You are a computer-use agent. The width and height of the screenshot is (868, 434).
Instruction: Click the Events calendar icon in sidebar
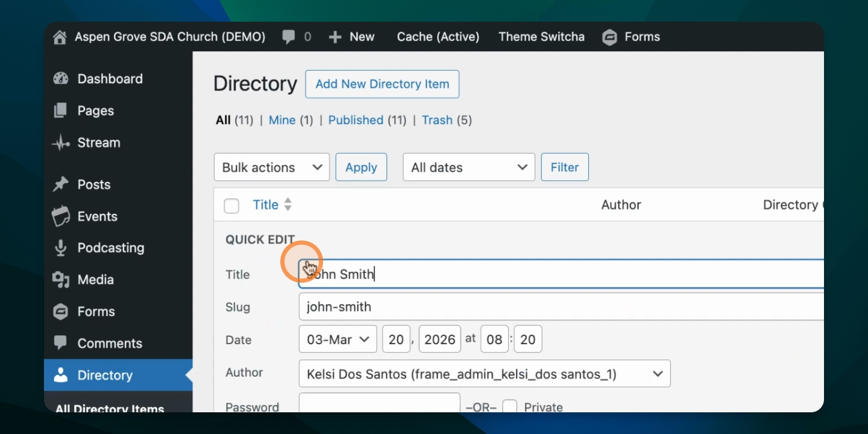point(61,216)
